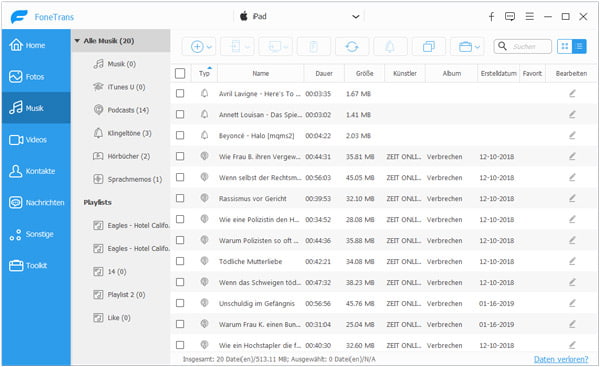Click the delete trash toolbar icon
Screen dimensions: 600x367
tap(313, 47)
